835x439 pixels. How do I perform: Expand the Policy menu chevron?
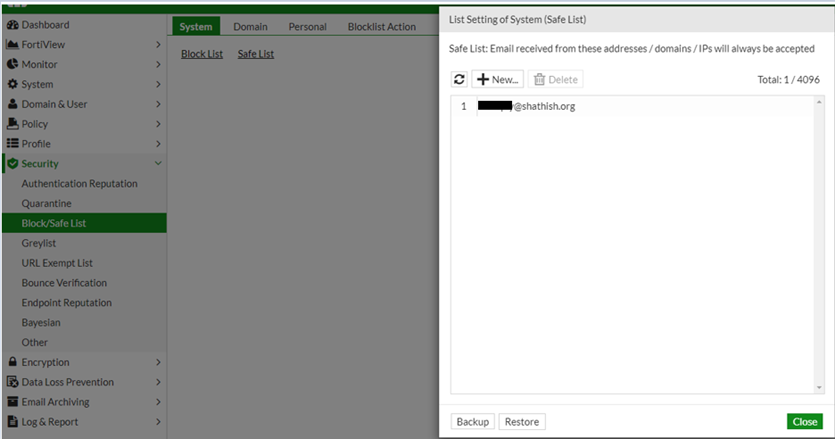[158, 124]
